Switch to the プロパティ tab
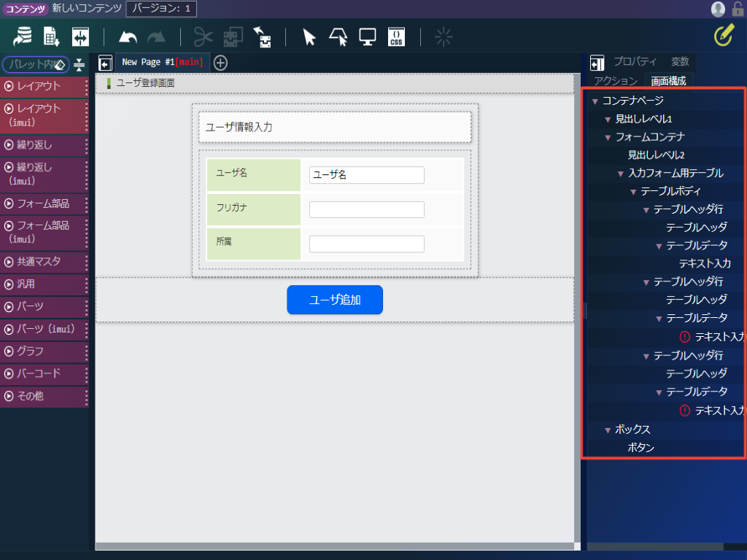Image resolution: width=747 pixels, height=560 pixels. pos(635,61)
